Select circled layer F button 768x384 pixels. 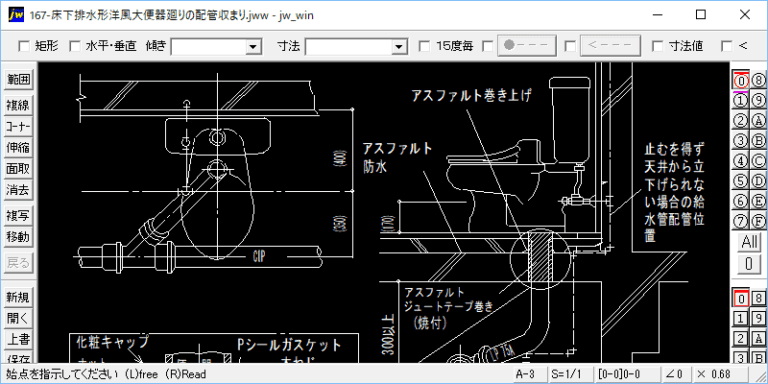coord(758,222)
